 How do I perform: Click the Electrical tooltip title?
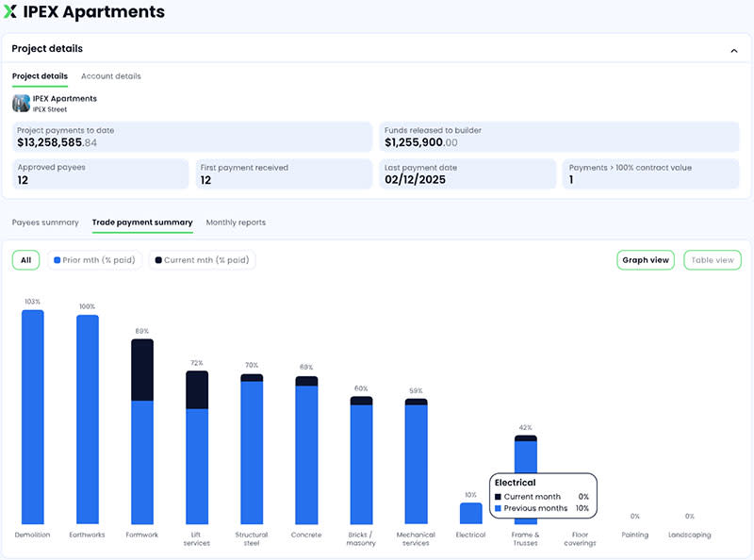(x=515, y=483)
